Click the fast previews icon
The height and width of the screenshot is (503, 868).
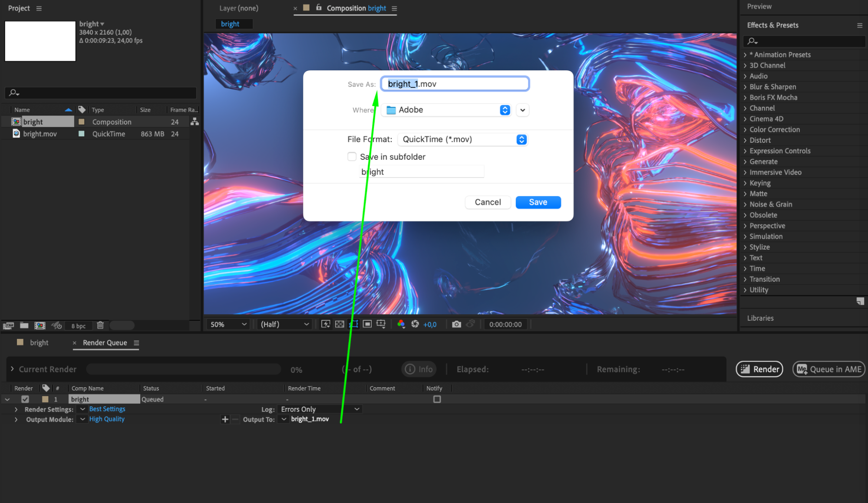326,324
